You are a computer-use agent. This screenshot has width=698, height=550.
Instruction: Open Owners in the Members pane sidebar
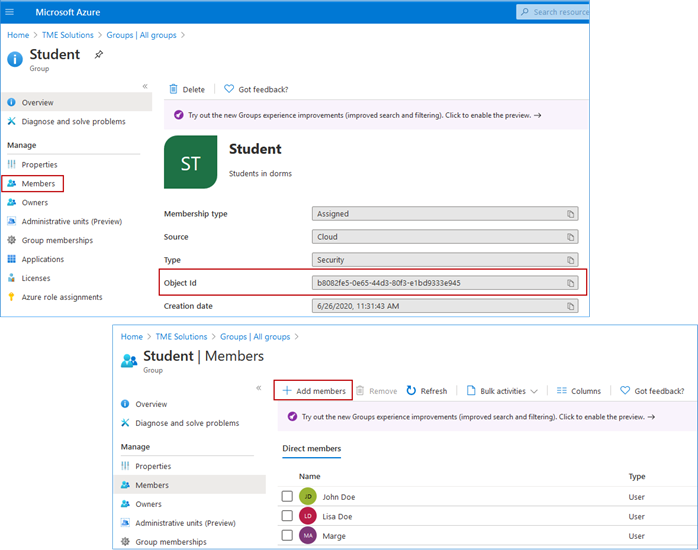click(x=141, y=504)
